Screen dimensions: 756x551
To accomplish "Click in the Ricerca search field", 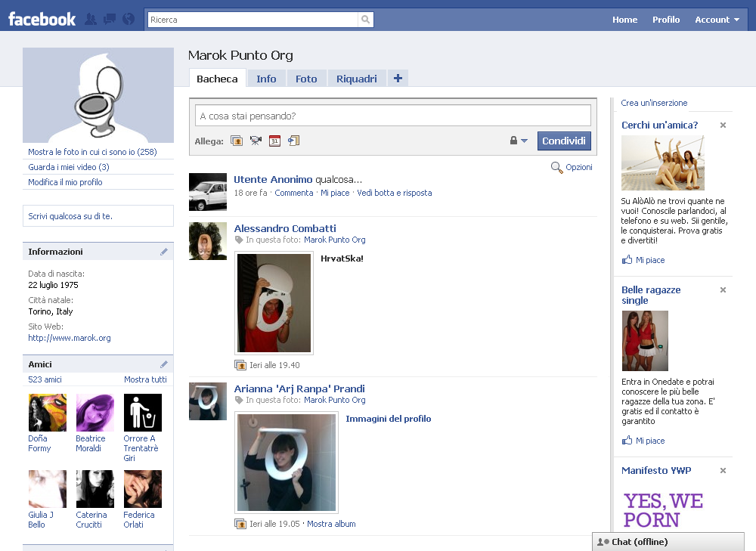I will tap(253, 20).
